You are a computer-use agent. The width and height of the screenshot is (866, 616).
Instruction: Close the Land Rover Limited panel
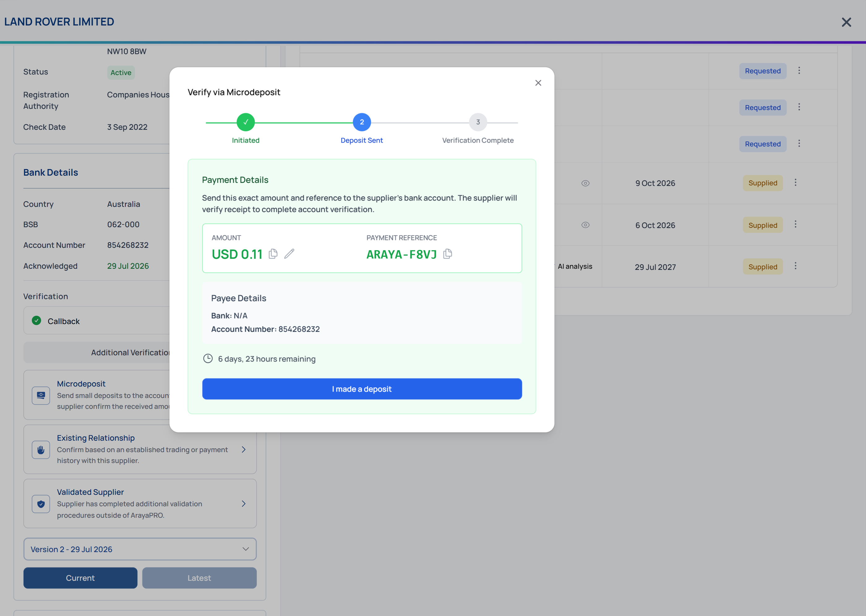pos(846,22)
